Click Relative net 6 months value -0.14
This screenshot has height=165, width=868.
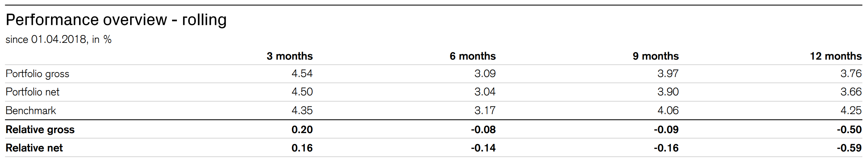click(483, 148)
